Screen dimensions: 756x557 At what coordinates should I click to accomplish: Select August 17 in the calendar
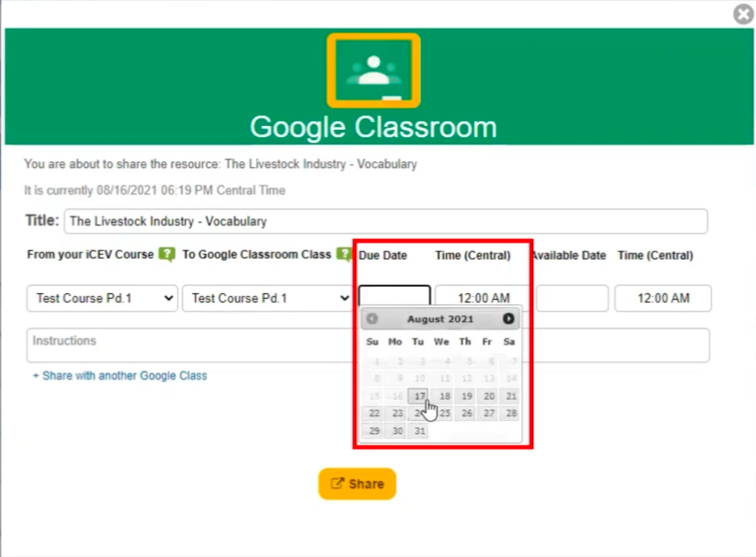(x=419, y=396)
